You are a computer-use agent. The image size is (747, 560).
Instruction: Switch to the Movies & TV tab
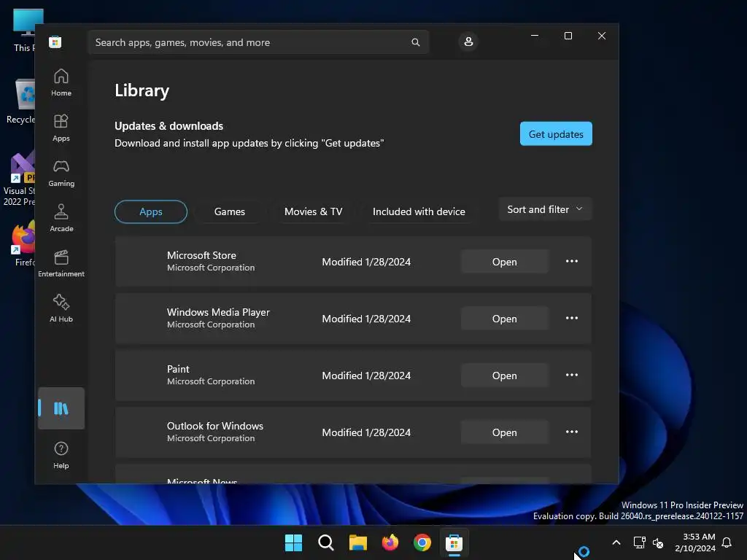(314, 212)
